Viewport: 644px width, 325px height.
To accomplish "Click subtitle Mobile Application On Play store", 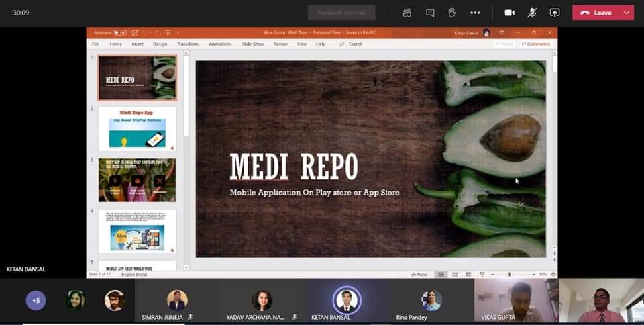I will 315,192.
